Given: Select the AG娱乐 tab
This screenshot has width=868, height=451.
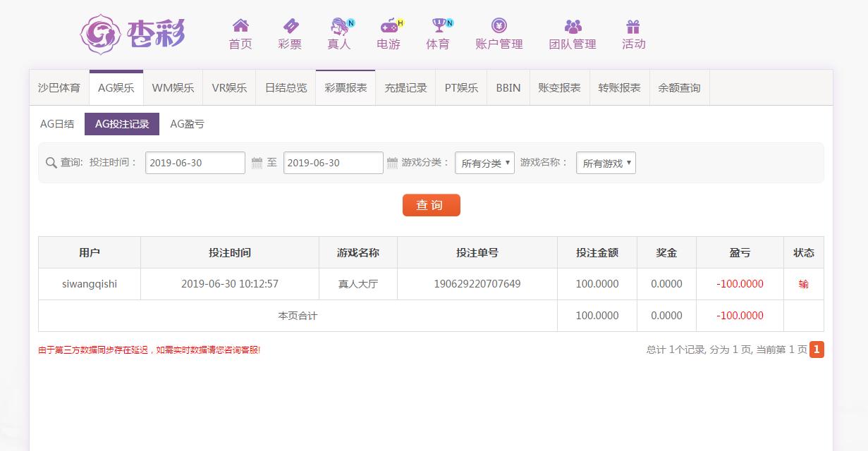Looking at the screenshot, I should [x=116, y=88].
